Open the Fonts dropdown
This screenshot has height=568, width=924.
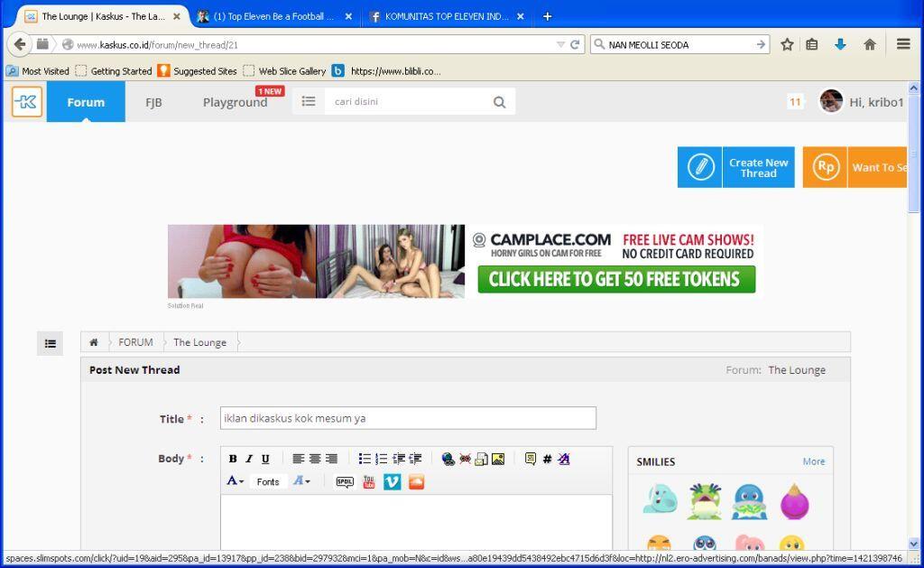pyautogui.click(x=268, y=482)
